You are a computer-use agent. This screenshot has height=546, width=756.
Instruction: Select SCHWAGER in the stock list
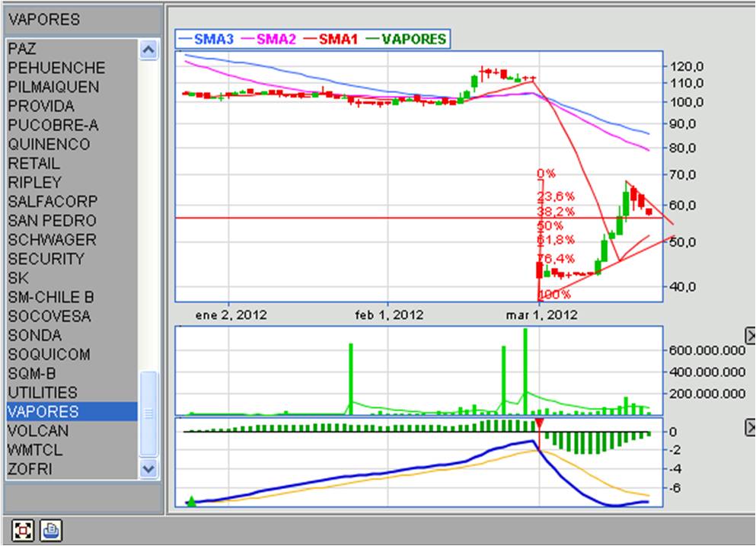pos(72,240)
